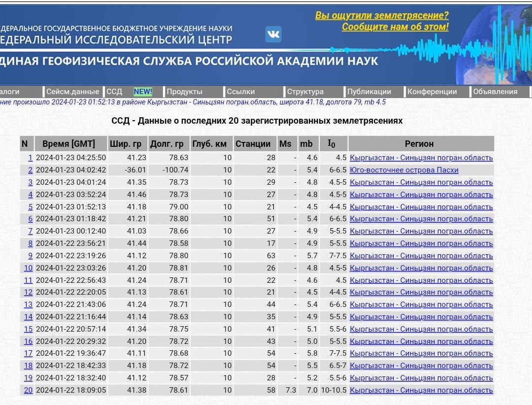Click the Время [GMT] column header
This screenshot has height=405, width=532.
pyautogui.click(x=70, y=143)
